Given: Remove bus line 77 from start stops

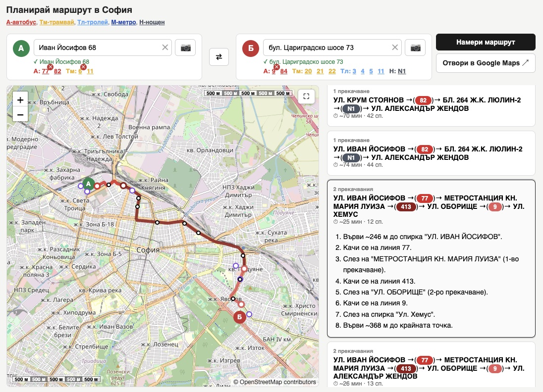Looking at the screenshot, I should tap(50, 67).
